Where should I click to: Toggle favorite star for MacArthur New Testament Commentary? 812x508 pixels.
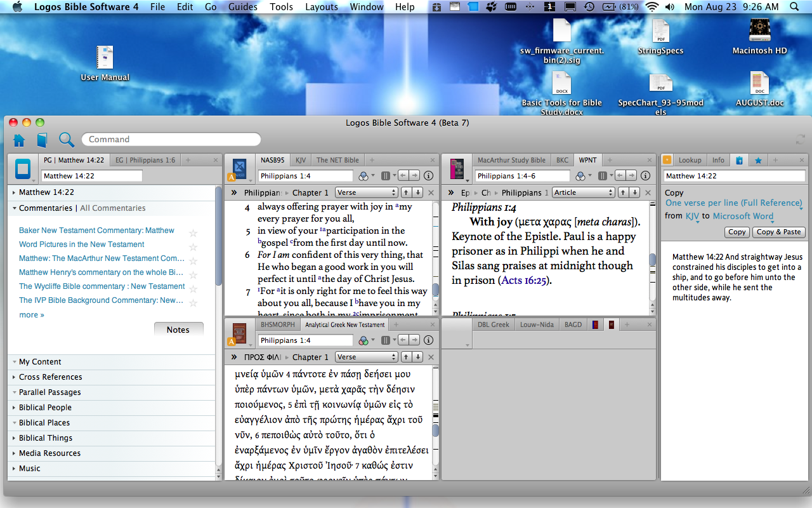pyautogui.click(x=193, y=260)
